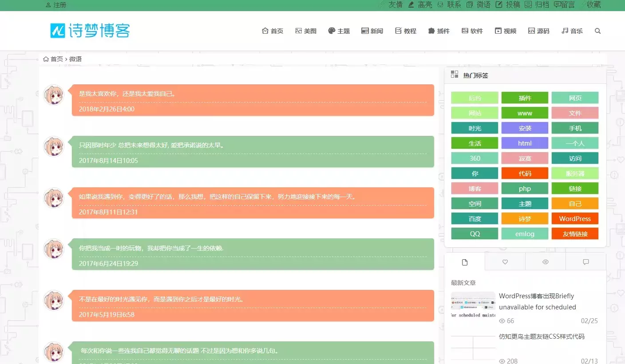Click the avatar beside the first message
Viewport: 625px width, 364px height.
[x=54, y=95]
